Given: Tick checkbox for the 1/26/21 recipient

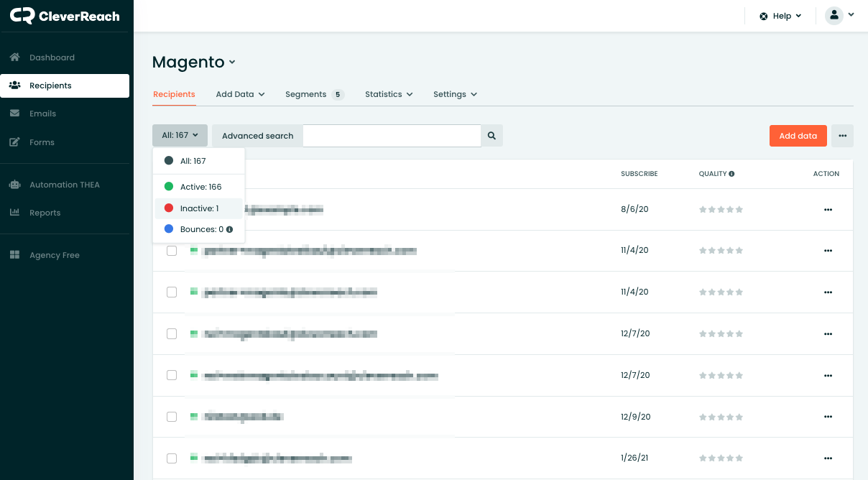Looking at the screenshot, I should point(172,458).
